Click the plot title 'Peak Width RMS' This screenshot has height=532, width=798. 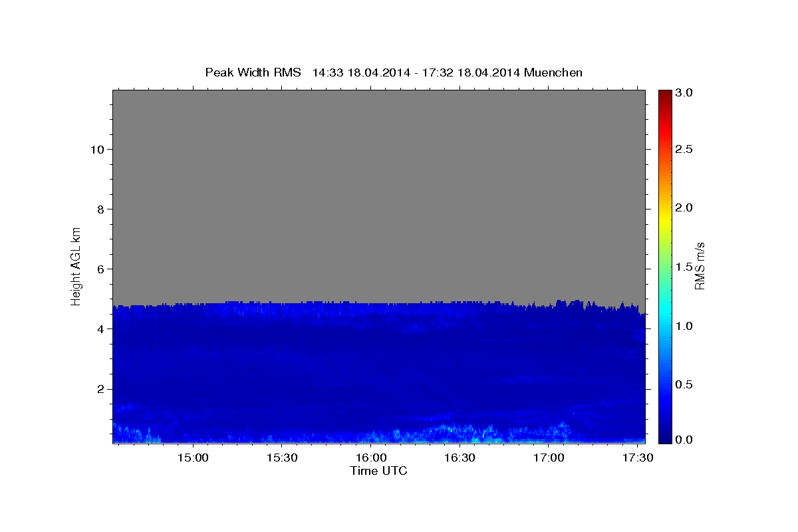coord(253,72)
